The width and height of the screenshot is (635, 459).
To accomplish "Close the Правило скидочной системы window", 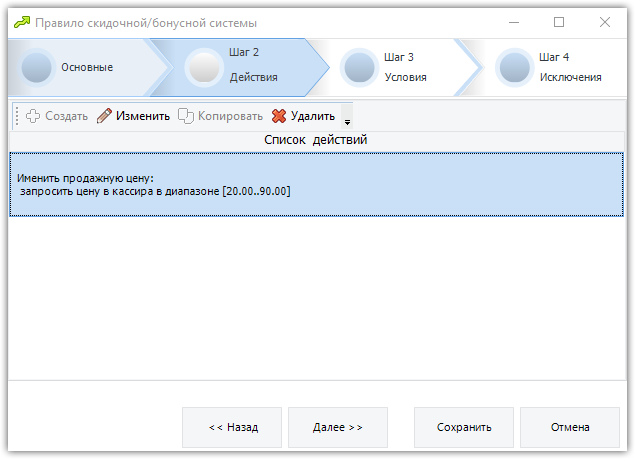I will coord(605,22).
